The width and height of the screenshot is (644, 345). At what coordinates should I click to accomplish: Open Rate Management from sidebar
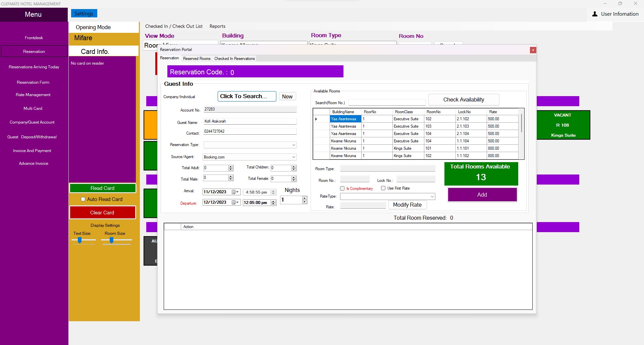pyautogui.click(x=33, y=95)
